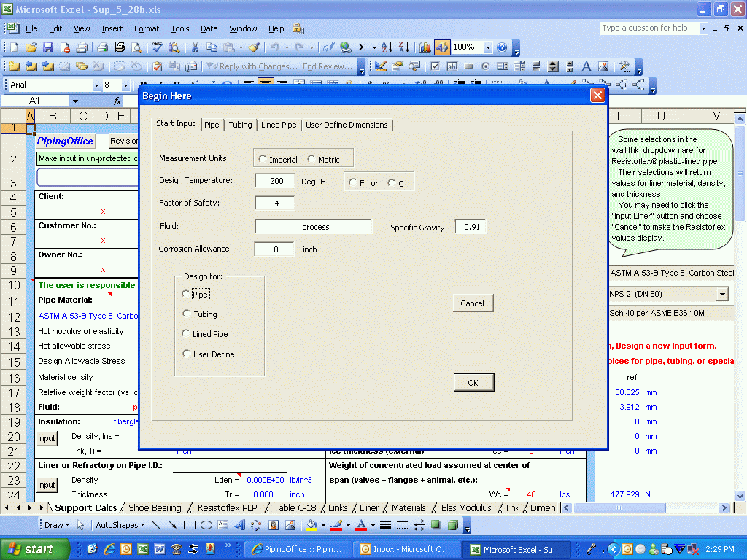Open the User Define Dimensions tab
The width and height of the screenshot is (747, 560).
[347, 125]
